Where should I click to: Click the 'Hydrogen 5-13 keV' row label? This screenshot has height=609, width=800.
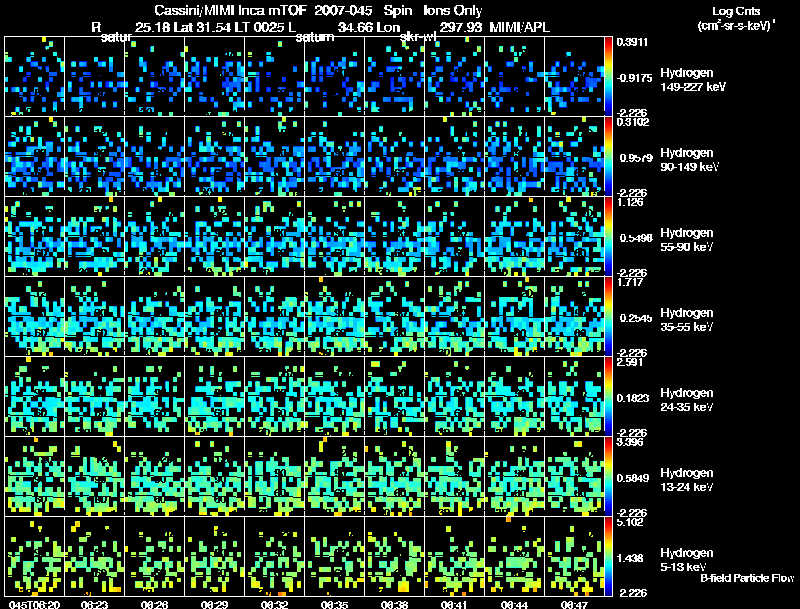(x=686, y=560)
